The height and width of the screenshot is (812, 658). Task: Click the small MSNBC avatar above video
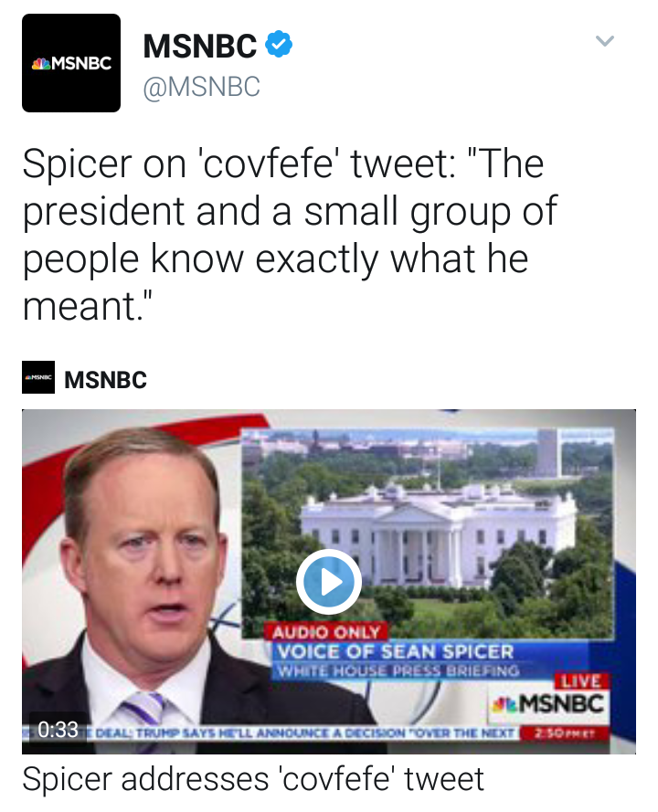tap(38, 377)
